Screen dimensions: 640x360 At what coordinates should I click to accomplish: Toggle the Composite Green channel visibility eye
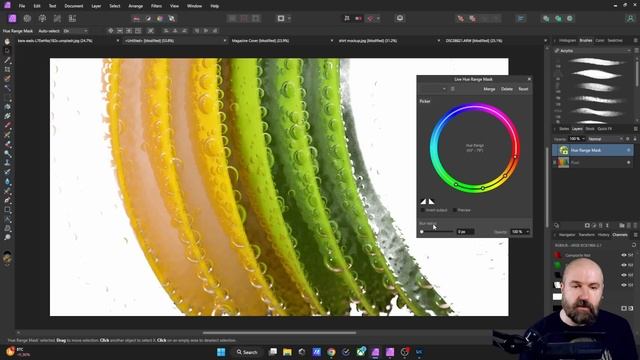pos(624,265)
